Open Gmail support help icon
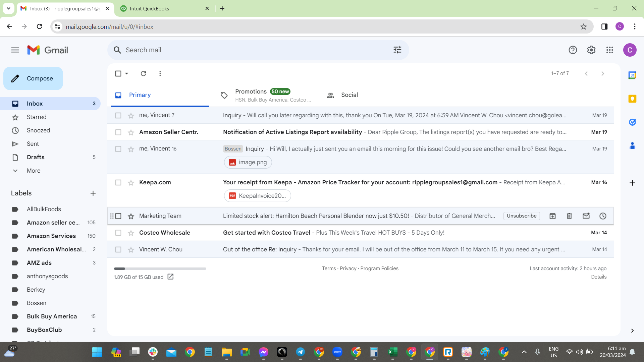This screenshot has width=644, height=362. [573, 50]
